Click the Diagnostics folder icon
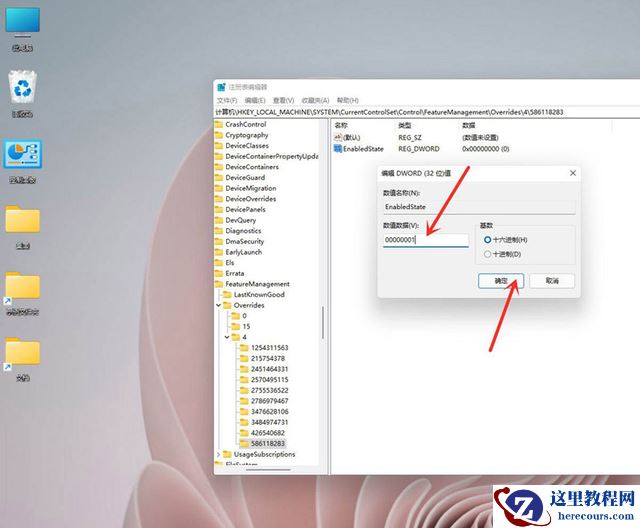640x528 pixels. pos(219,231)
